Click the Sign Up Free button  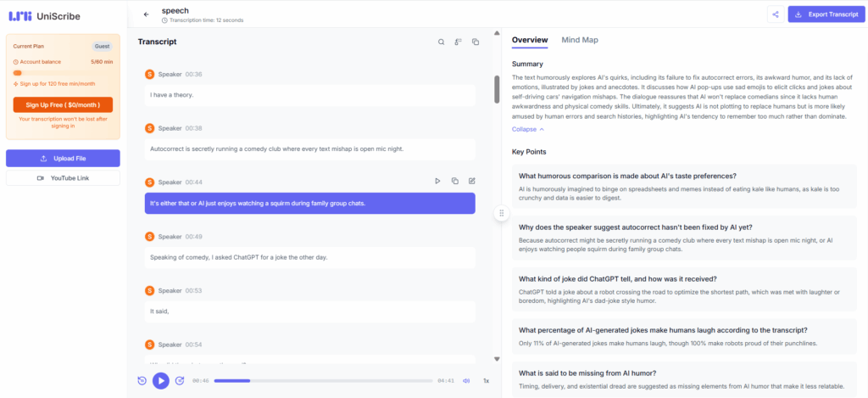[x=63, y=104]
